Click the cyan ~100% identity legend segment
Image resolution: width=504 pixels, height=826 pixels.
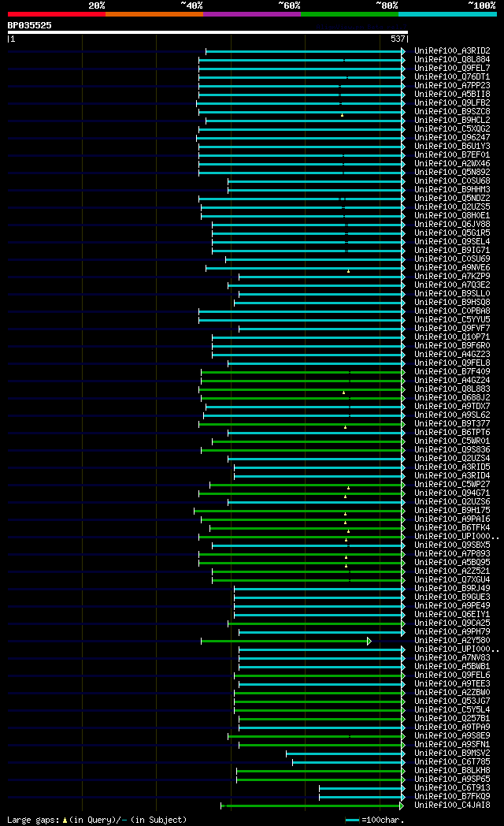[447, 14]
